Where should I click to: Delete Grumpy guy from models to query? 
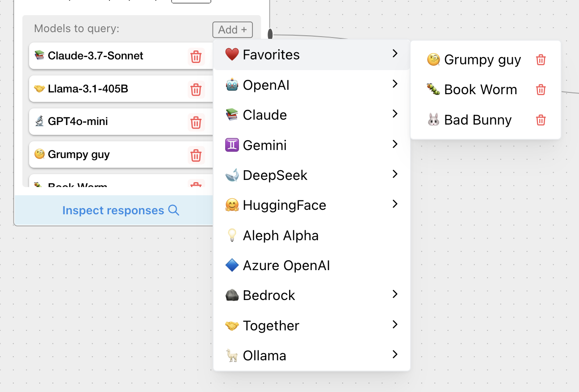196,155
